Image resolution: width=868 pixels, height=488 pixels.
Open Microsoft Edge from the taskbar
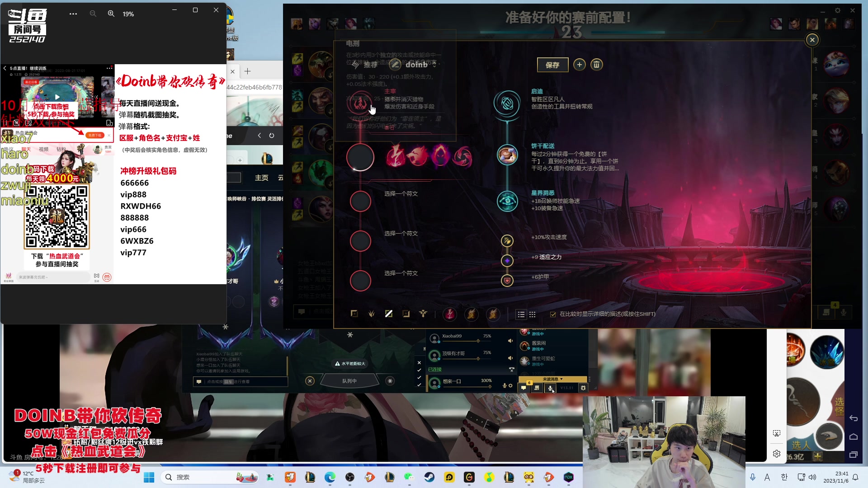(330, 477)
